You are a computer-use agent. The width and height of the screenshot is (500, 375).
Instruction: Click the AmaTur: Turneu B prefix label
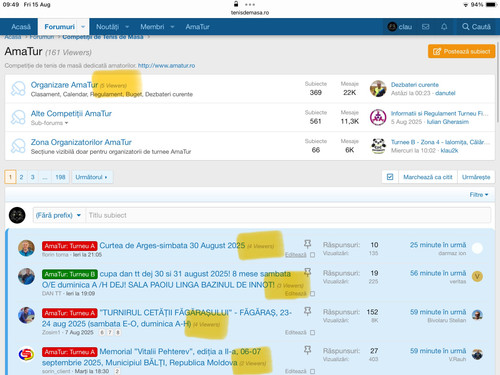point(70,274)
